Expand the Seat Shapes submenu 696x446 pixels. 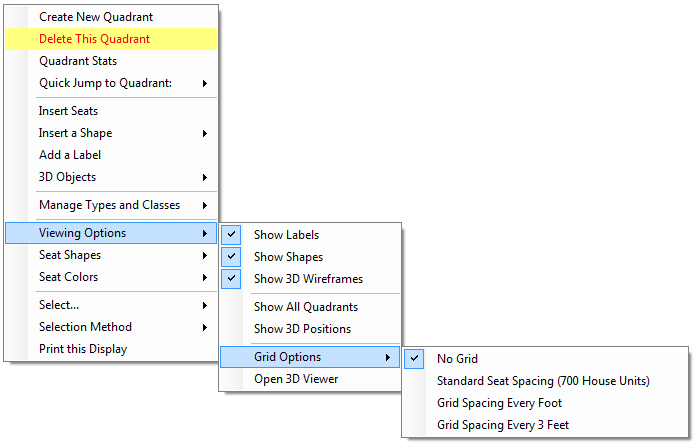pos(68,255)
